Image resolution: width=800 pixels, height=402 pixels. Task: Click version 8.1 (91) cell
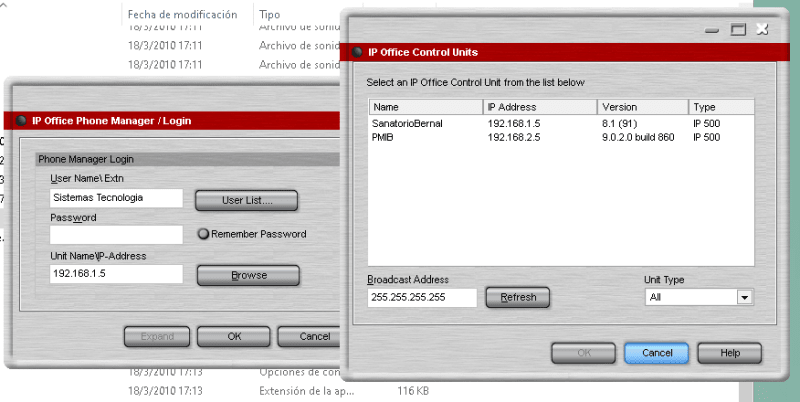619,123
